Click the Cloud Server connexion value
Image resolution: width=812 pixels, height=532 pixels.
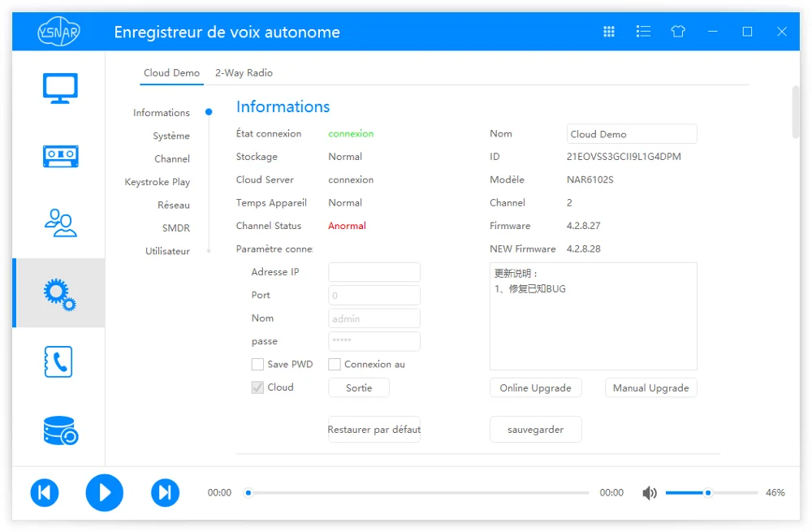(351, 179)
